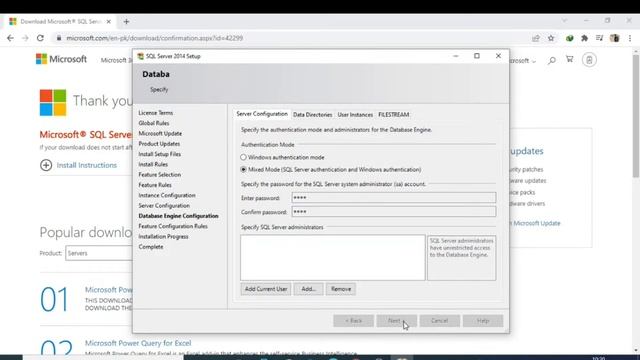Click the account sign-in icon on Microsoft site
Screen dimensions: 640x360
[589, 60]
